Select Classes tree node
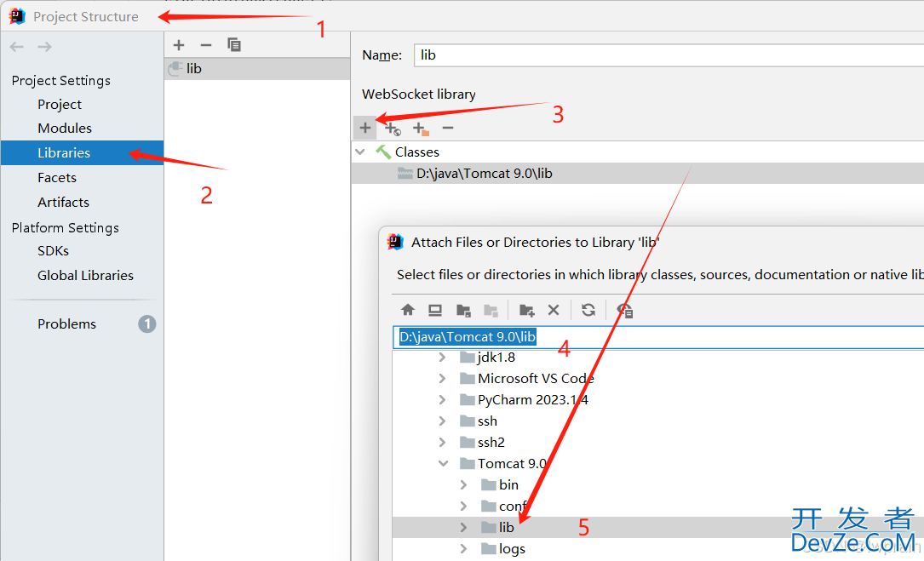This screenshot has height=561, width=924. tap(417, 152)
